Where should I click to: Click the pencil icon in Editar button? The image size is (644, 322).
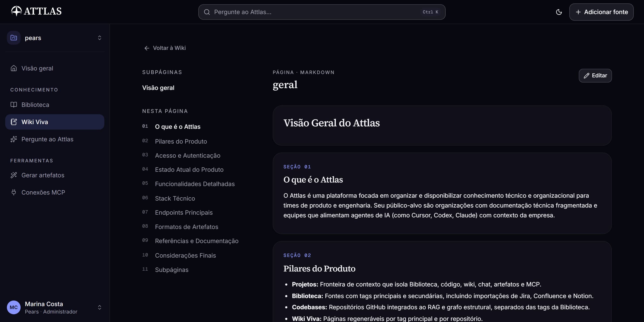coord(587,76)
